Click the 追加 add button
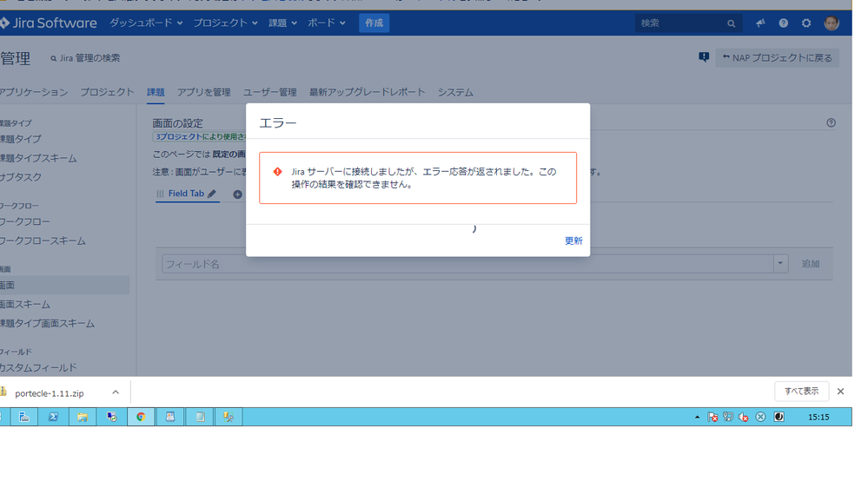This screenshot has width=868, height=488. pos(811,264)
